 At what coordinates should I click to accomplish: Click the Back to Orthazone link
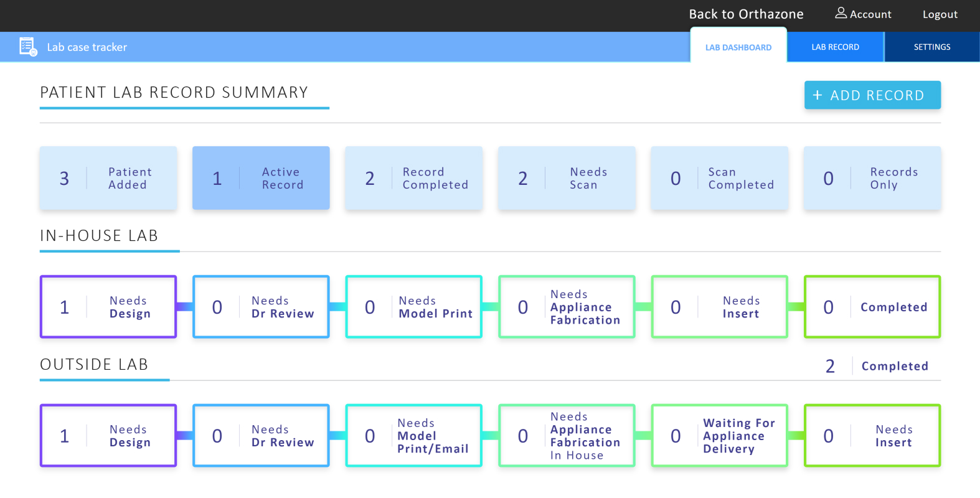click(746, 14)
